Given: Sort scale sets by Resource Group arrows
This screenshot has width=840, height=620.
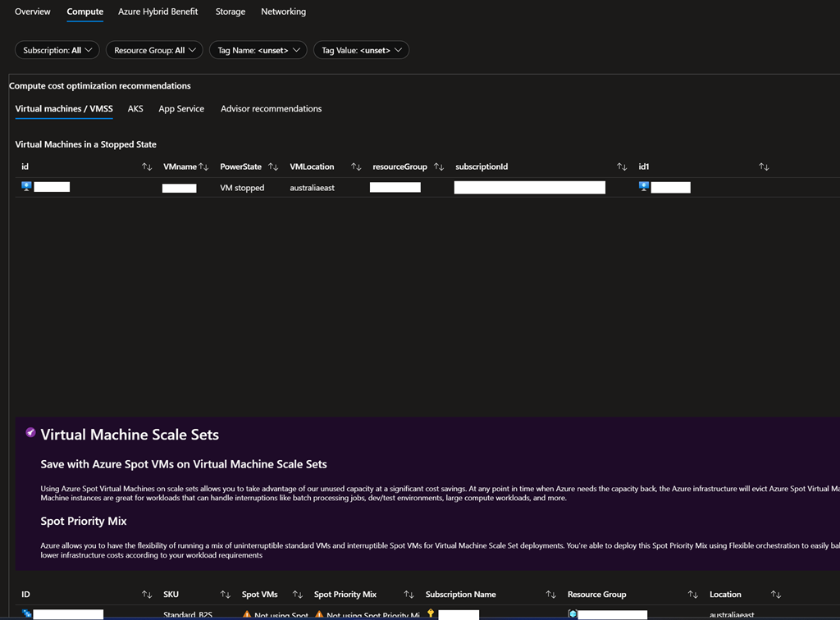Looking at the screenshot, I should (x=693, y=594).
